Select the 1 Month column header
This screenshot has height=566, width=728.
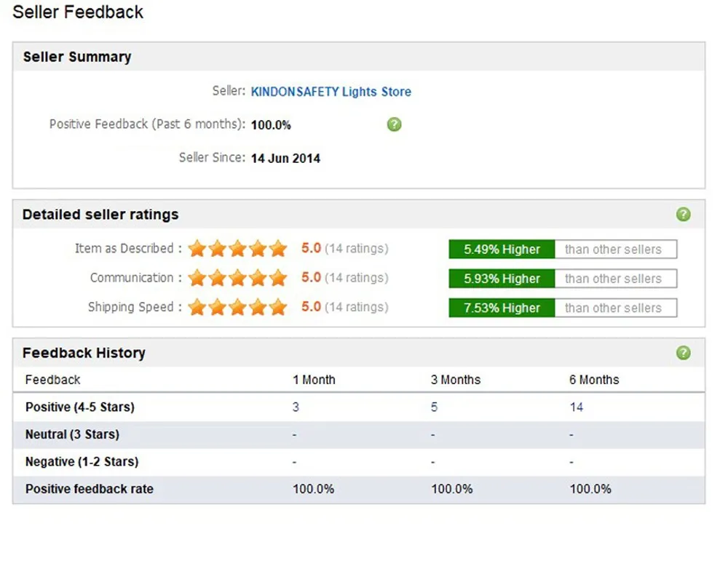314,380
